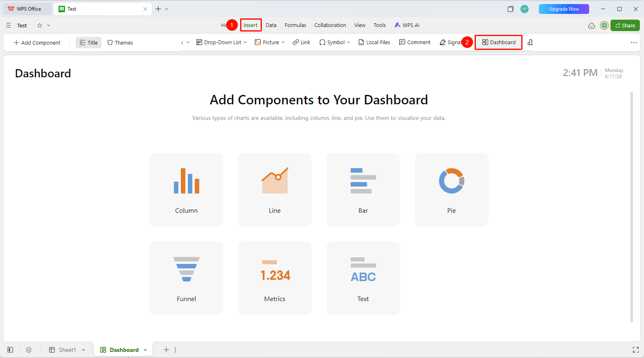The width and height of the screenshot is (644, 358).
Task: Click the Upgrade Now button
Action: (564, 9)
